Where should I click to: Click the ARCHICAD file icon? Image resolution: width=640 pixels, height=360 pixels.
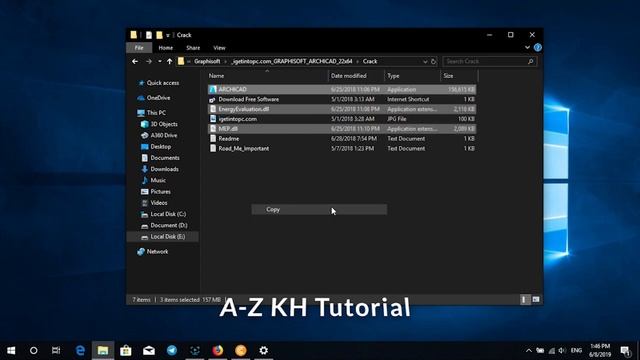click(213, 89)
